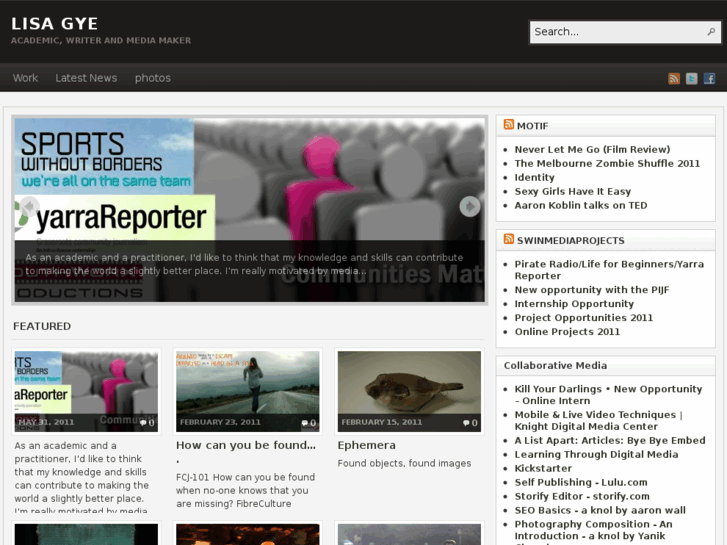727x545 pixels.
Task: Open 'SEO Basics - a knol by aaron wall' link
Action: click(600, 510)
